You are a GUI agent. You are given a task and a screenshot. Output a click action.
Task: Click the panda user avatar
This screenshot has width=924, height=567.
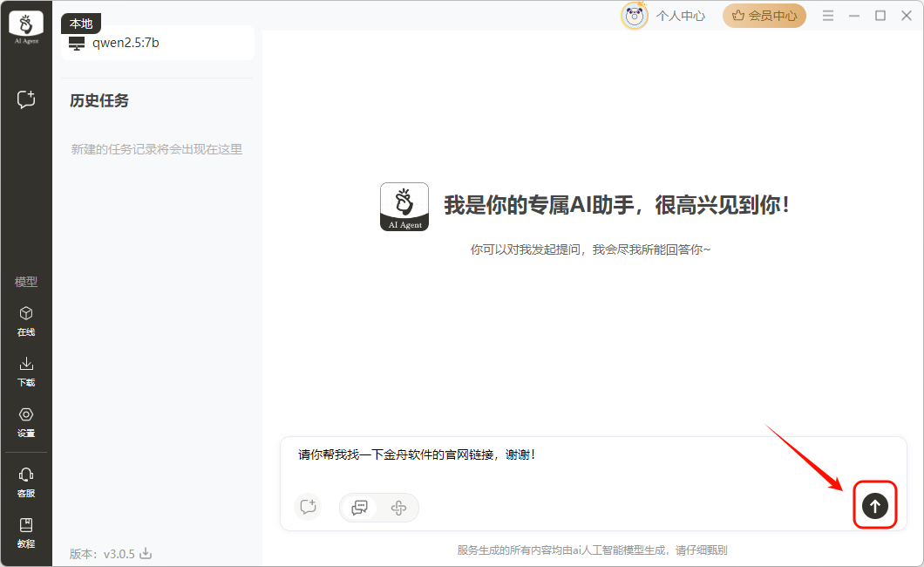pyautogui.click(x=635, y=16)
